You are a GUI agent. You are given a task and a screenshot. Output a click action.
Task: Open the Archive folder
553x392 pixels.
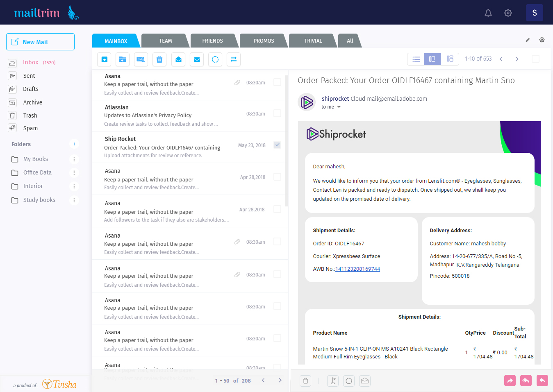33,102
